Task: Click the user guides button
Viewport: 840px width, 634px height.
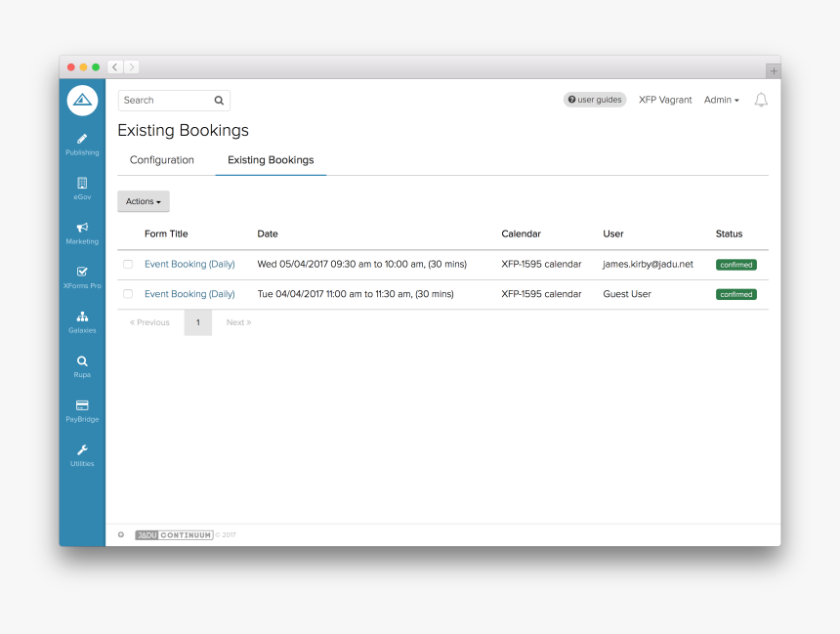Action: click(595, 100)
